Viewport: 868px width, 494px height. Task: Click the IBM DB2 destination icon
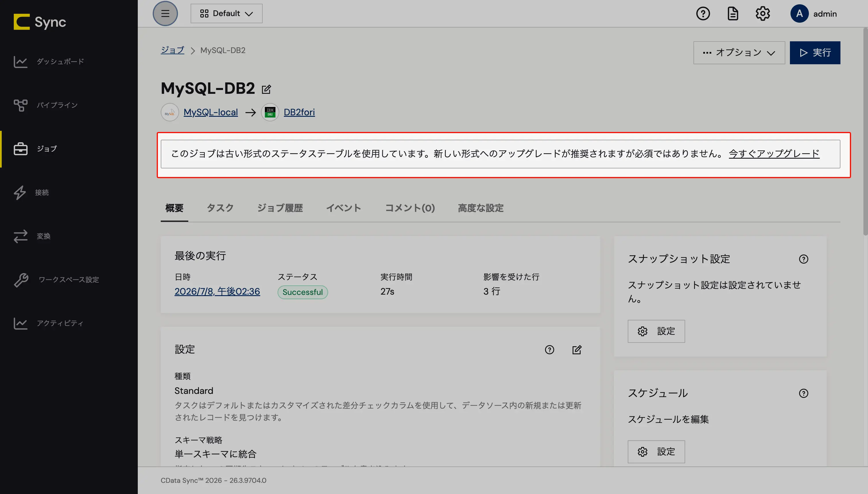(x=270, y=112)
